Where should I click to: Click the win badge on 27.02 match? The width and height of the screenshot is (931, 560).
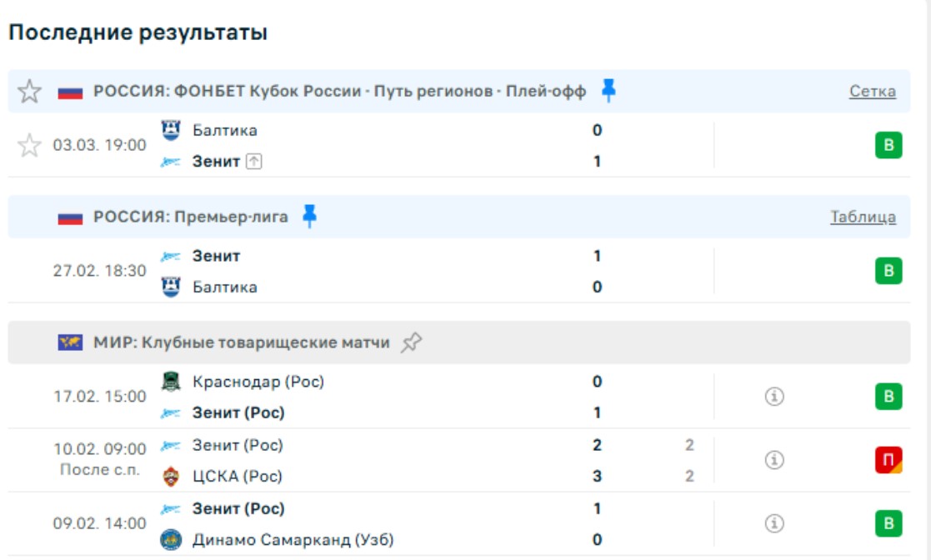(x=888, y=272)
